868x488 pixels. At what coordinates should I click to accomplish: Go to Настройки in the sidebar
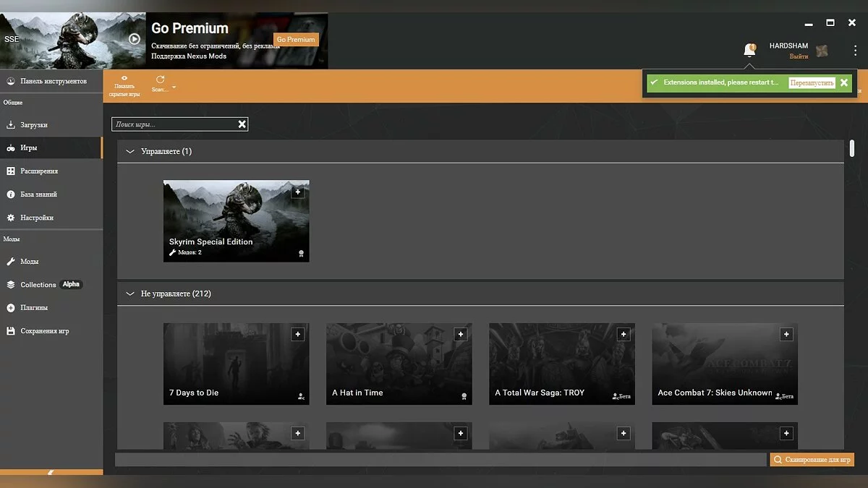coord(36,218)
